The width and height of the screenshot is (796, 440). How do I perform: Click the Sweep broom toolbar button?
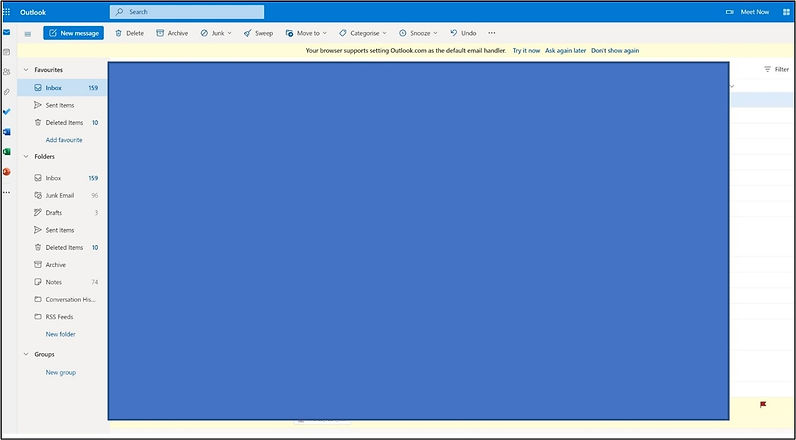258,33
